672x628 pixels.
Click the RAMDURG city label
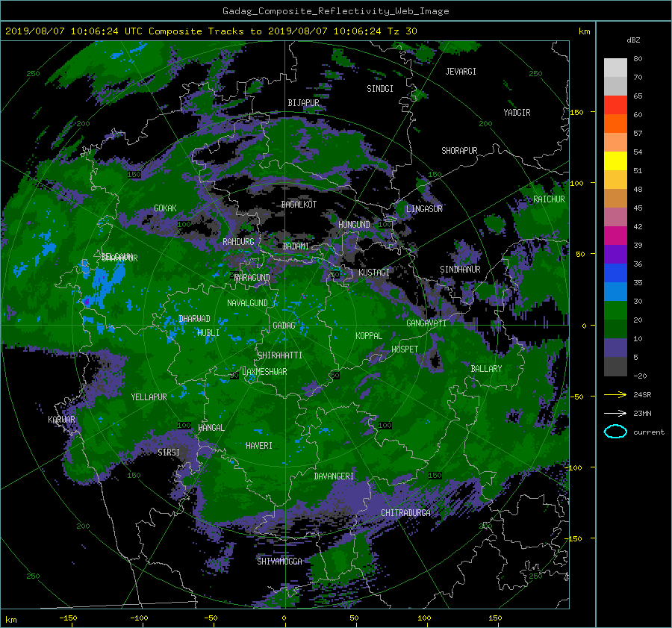[238, 242]
